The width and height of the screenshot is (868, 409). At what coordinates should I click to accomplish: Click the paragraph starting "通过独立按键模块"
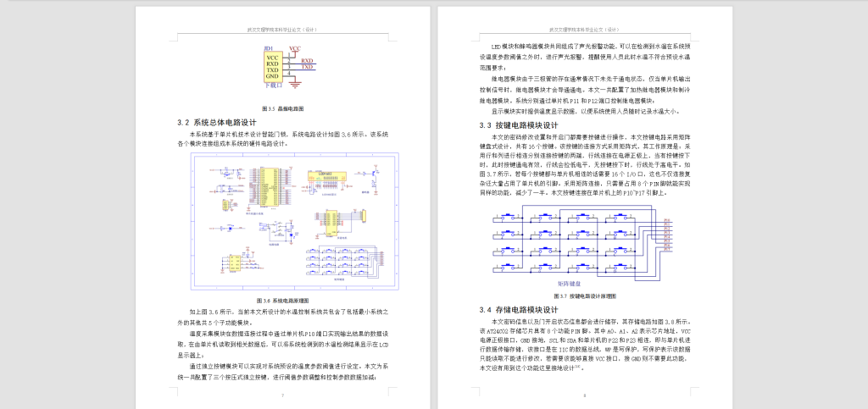[283, 371]
